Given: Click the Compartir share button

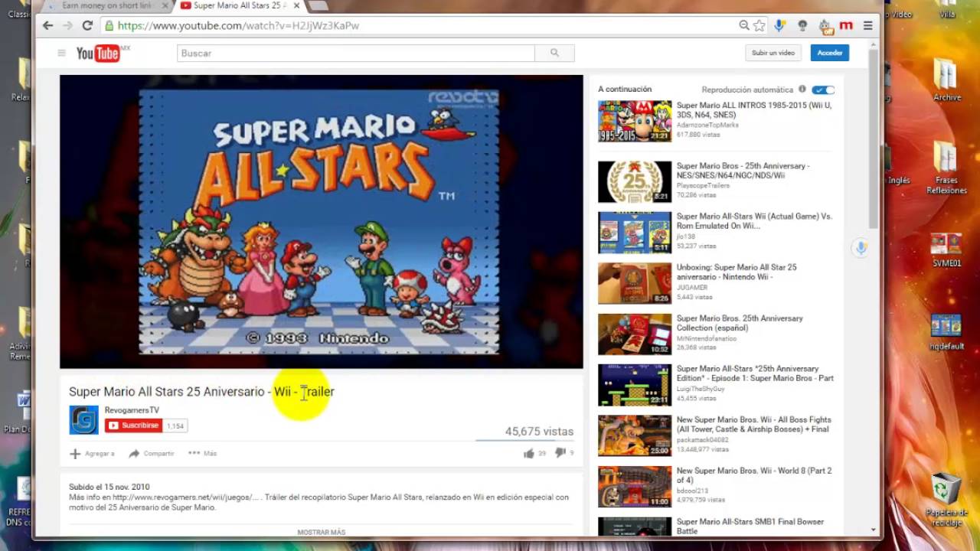Looking at the screenshot, I should pyautogui.click(x=151, y=453).
